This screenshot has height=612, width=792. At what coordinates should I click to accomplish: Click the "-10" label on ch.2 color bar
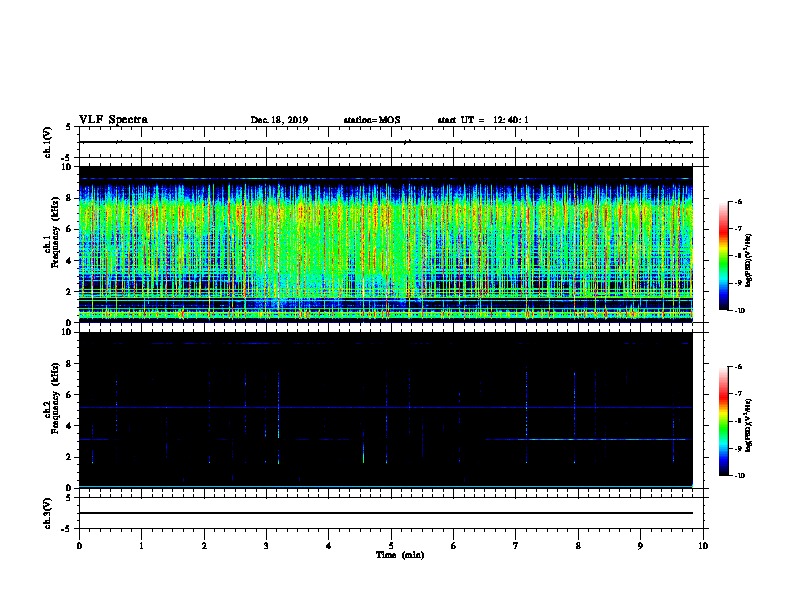coord(740,476)
